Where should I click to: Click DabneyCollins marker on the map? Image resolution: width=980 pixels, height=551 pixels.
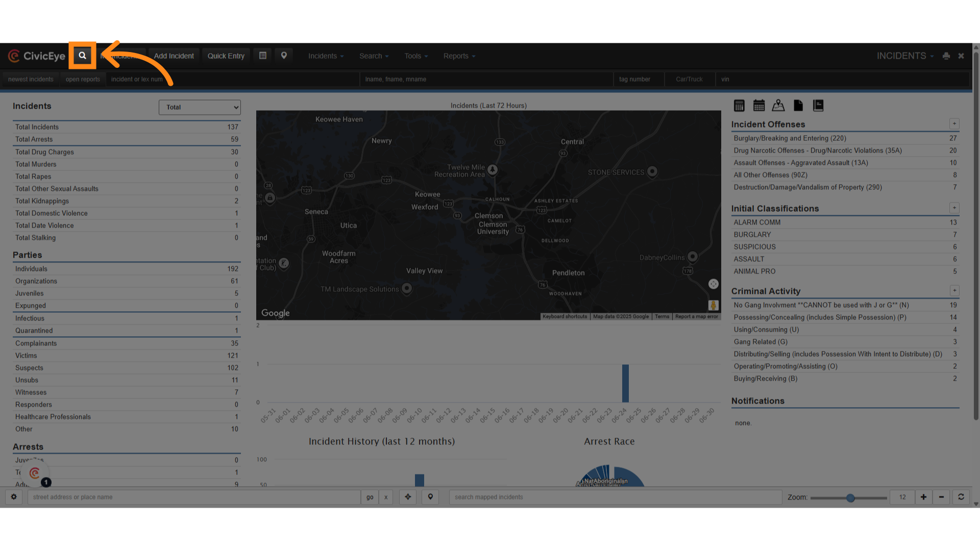693,256
